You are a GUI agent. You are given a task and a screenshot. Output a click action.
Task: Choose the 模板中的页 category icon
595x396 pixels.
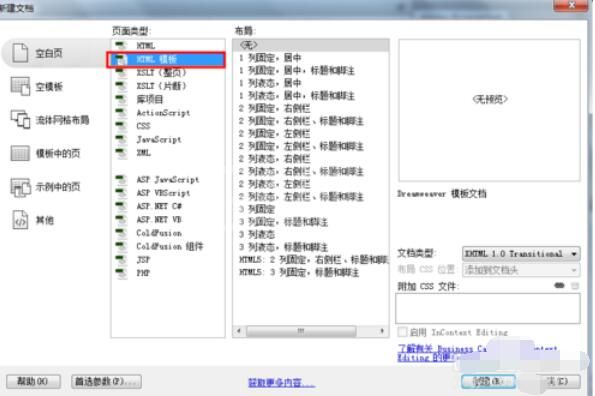(x=20, y=153)
